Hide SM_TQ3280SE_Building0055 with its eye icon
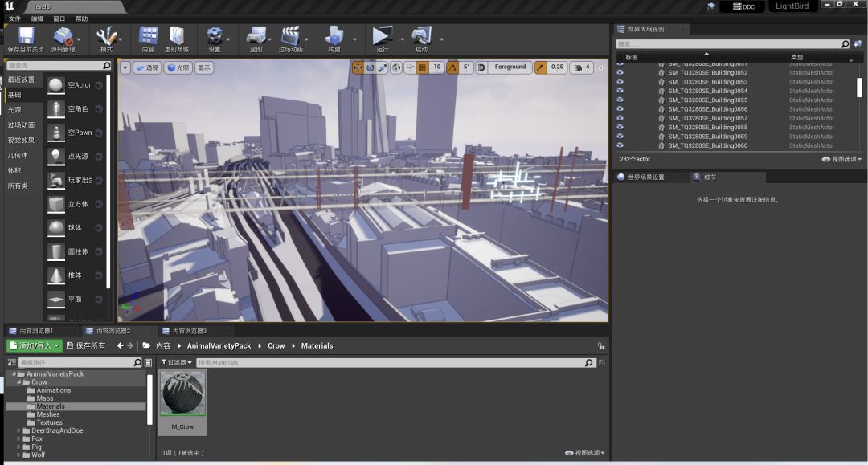Viewport: 868px width, 465px height. click(620, 100)
